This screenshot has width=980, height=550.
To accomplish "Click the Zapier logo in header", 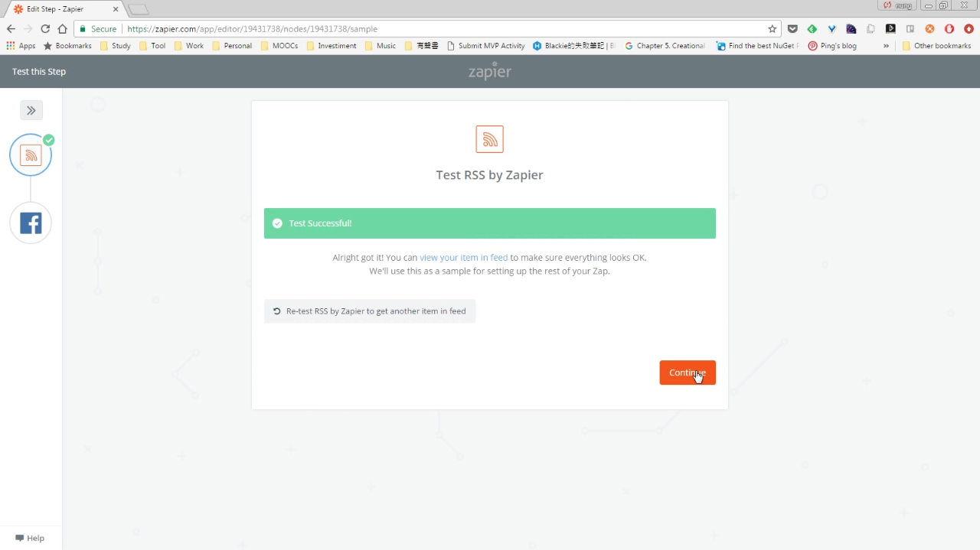I will [490, 71].
